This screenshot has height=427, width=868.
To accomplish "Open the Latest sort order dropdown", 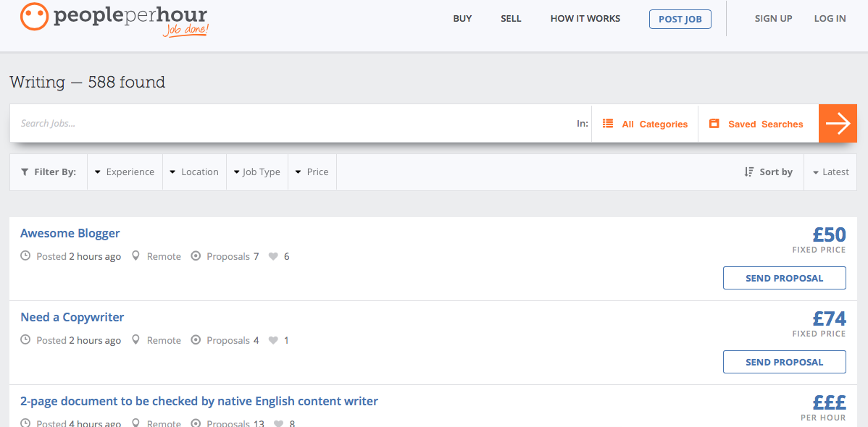I will pos(830,172).
